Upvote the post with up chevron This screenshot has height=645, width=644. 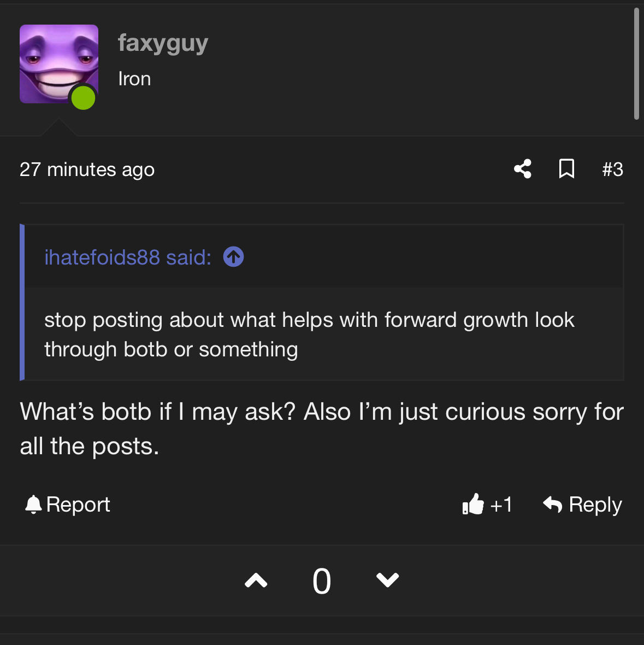(x=256, y=580)
